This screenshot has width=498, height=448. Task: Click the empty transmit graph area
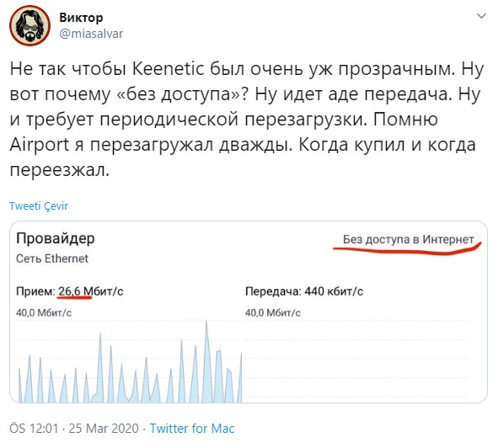coord(356,361)
